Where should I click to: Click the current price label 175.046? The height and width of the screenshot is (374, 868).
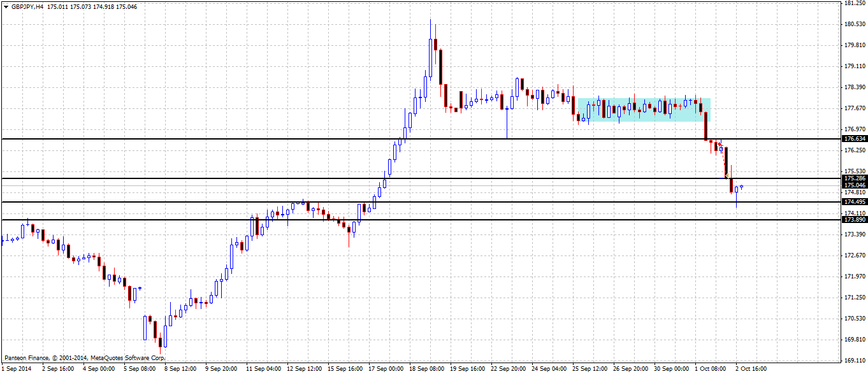pos(854,185)
